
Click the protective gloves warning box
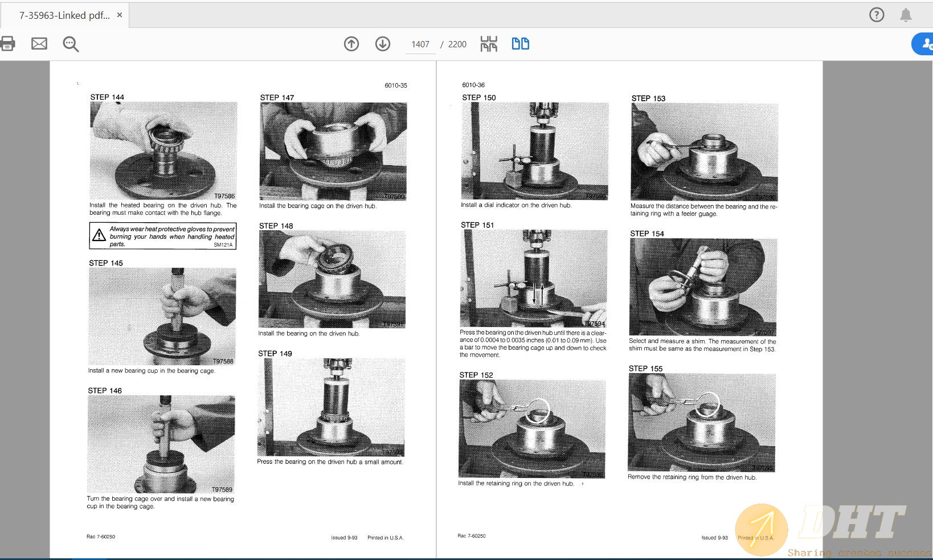click(x=163, y=236)
